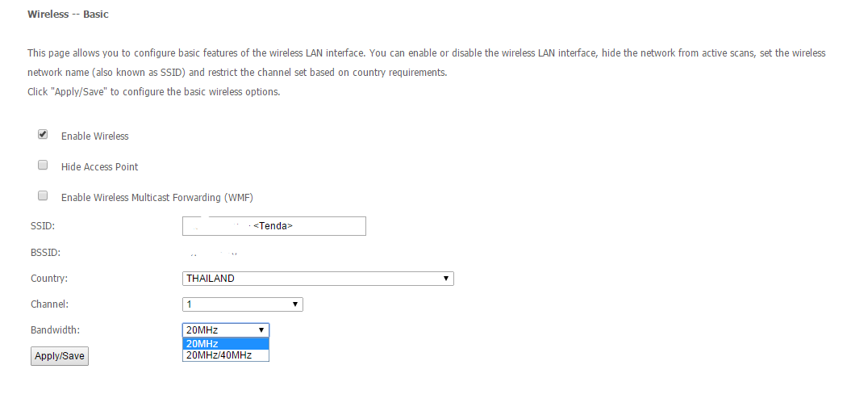Click the Enable Wireless Multicast Forwarding label
The height and width of the screenshot is (407, 868).
coord(157,197)
